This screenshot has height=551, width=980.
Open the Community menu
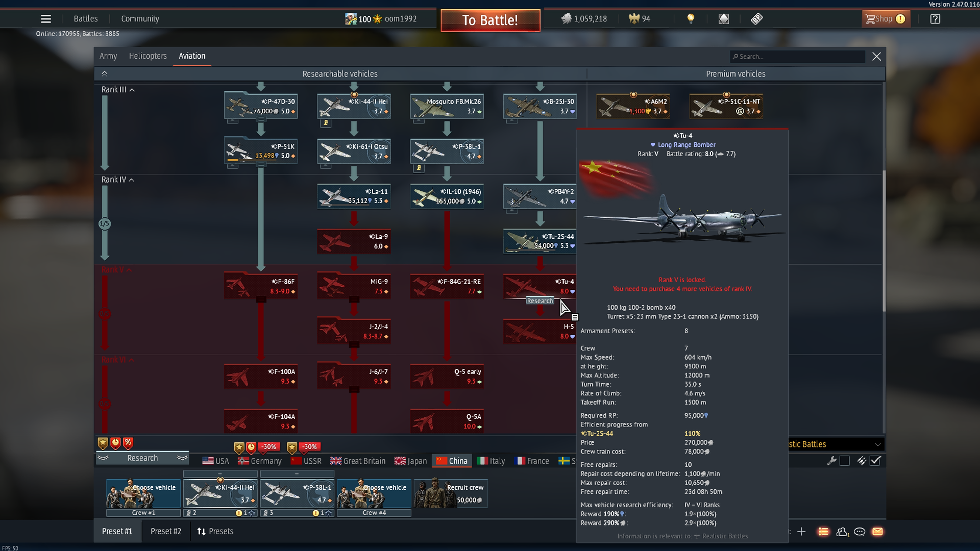pos(140,19)
